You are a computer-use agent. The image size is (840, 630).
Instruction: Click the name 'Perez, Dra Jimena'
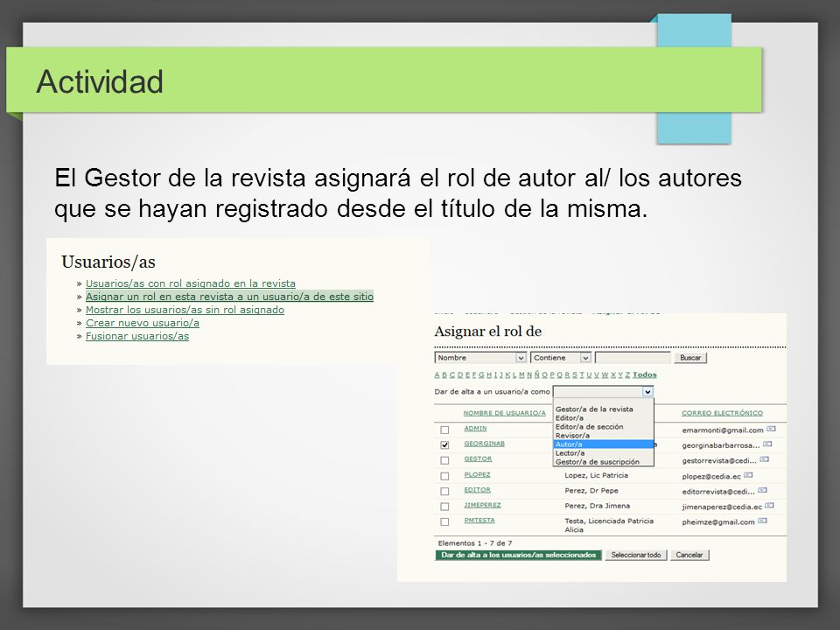pyautogui.click(x=598, y=506)
